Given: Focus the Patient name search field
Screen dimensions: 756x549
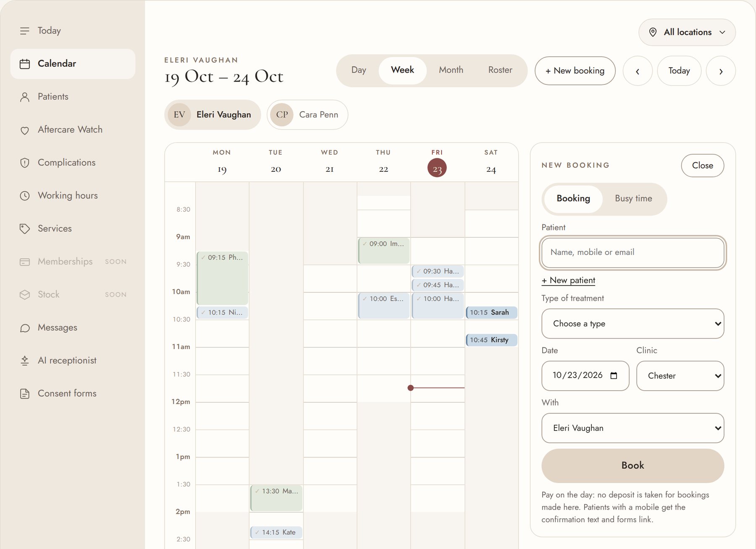Looking at the screenshot, I should 633,253.
